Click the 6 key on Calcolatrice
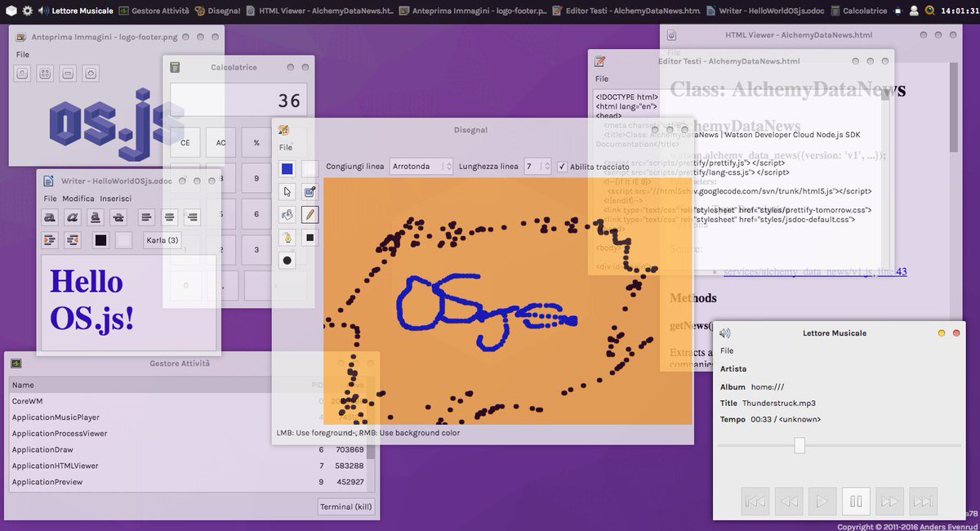 coord(256,214)
